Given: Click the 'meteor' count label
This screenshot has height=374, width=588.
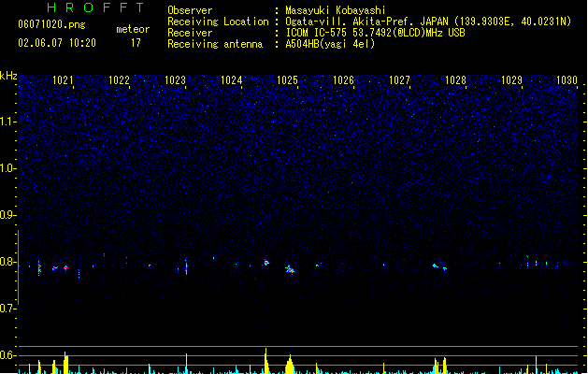Looking at the screenshot, I should 133,29.
